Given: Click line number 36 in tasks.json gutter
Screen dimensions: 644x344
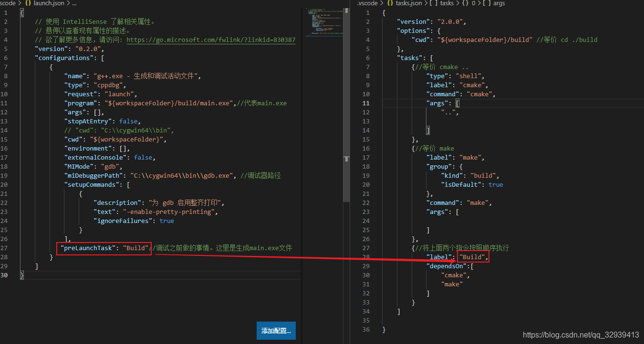Looking at the screenshot, I should [366, 330].
